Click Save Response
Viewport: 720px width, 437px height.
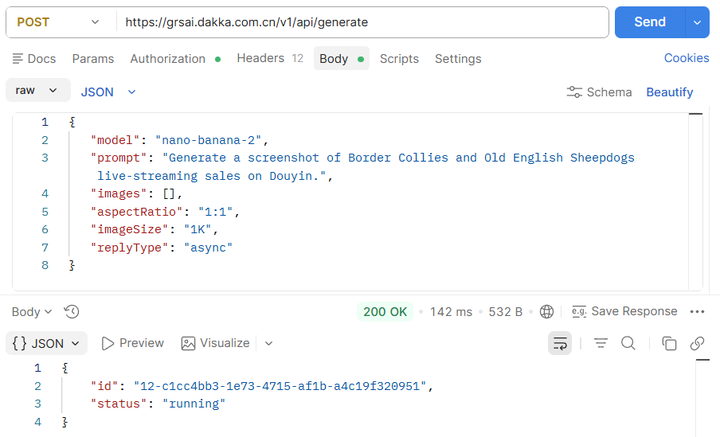click(624, 311)
